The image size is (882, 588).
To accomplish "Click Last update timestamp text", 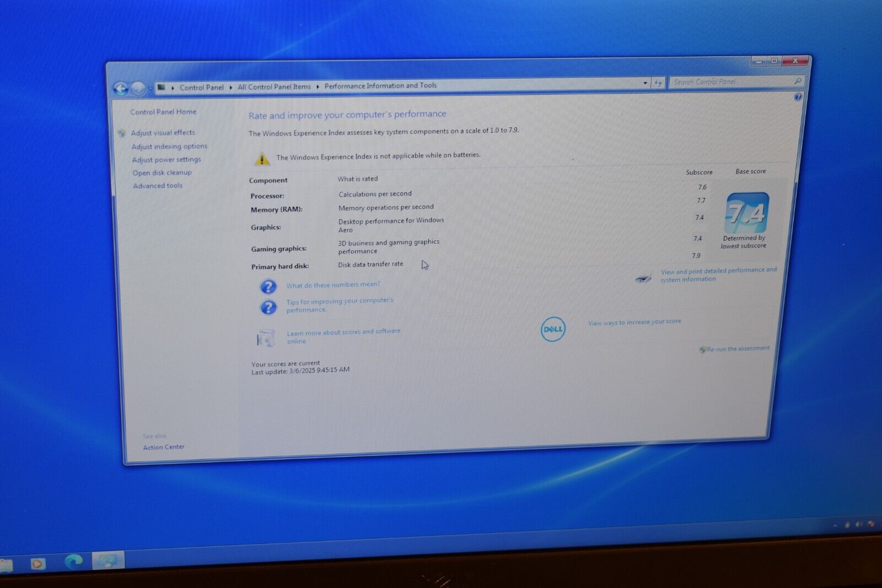I will tap(300, 371).
